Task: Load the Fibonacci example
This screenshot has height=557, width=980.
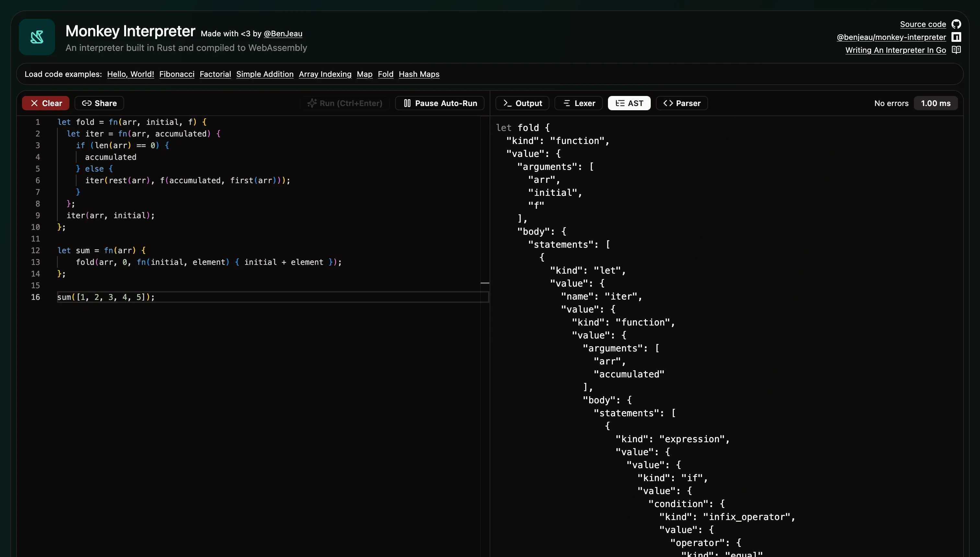Action: point(177,74)
